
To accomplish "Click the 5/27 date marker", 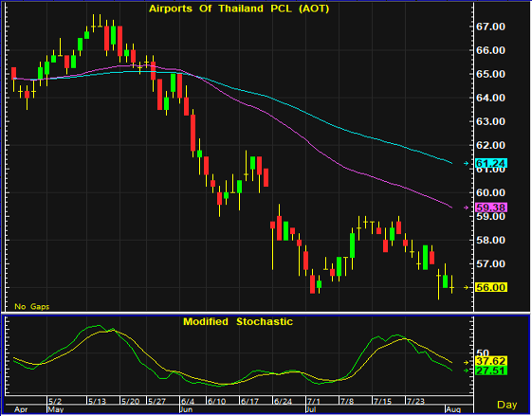I will pyautogui.click(x=156, y=402).
